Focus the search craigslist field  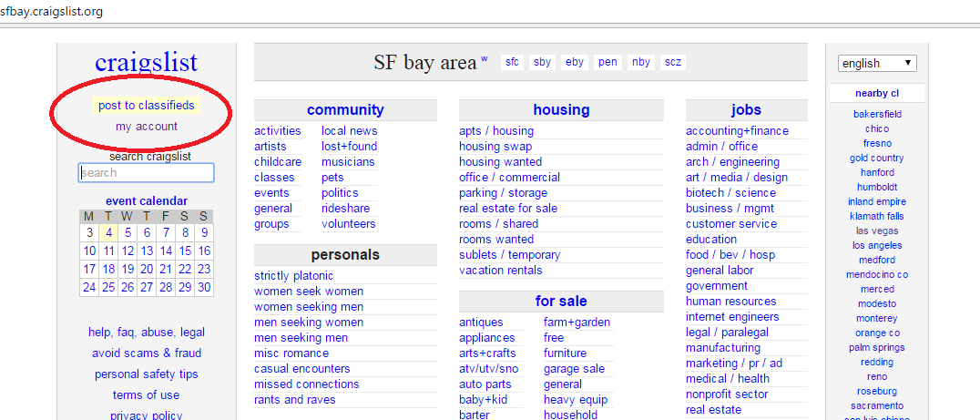point(147,172)
